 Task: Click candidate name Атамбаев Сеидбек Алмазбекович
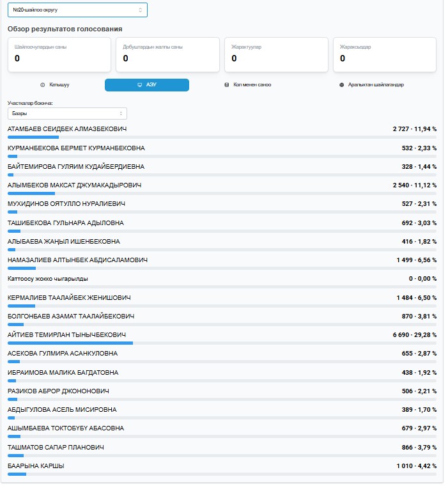tap(67, 129)
